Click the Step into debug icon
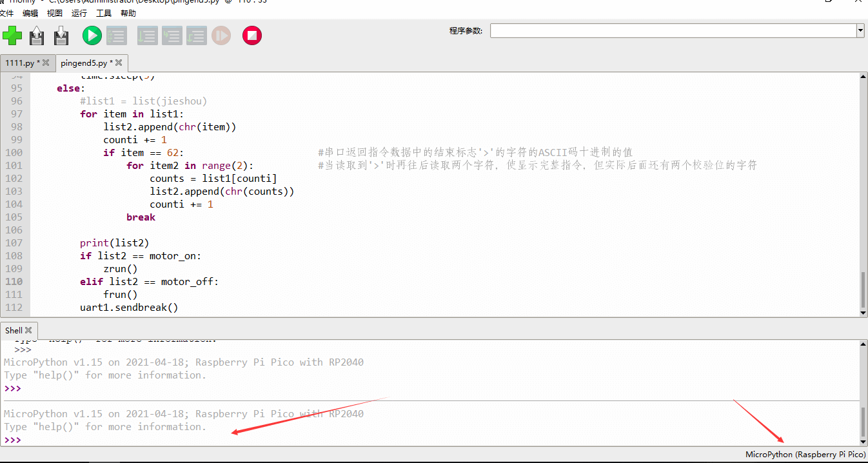This screenshot has width=868, height=463. pyautogui.click(x=172, y=35)
